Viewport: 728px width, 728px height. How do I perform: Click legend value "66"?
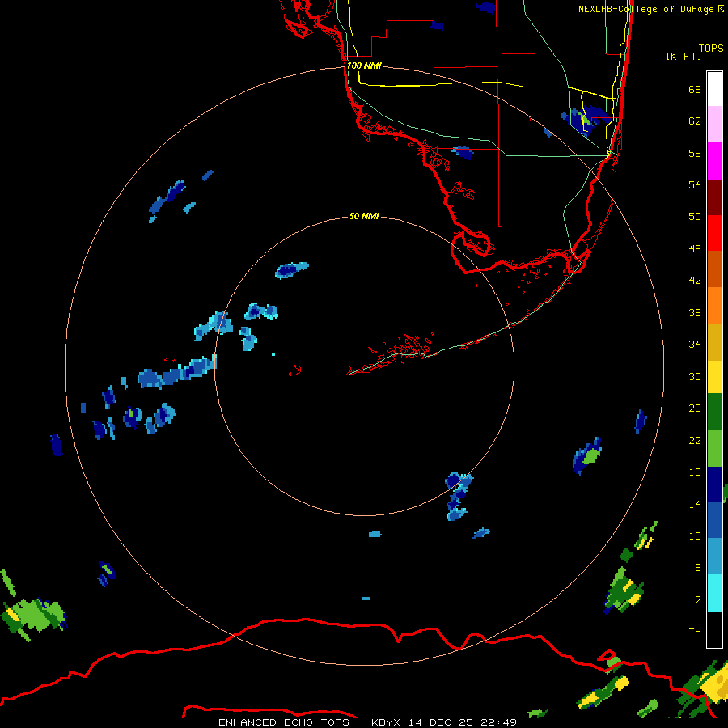pos(695,89)
